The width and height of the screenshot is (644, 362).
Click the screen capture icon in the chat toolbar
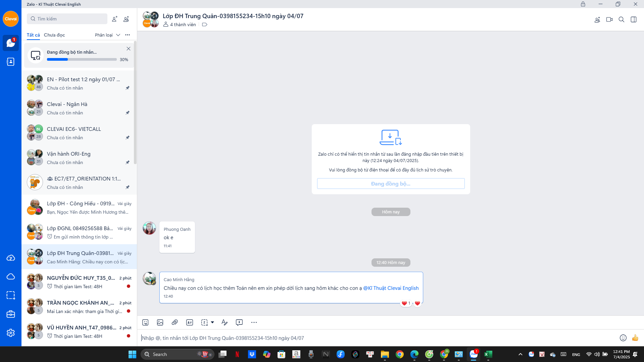click(204, 322)
